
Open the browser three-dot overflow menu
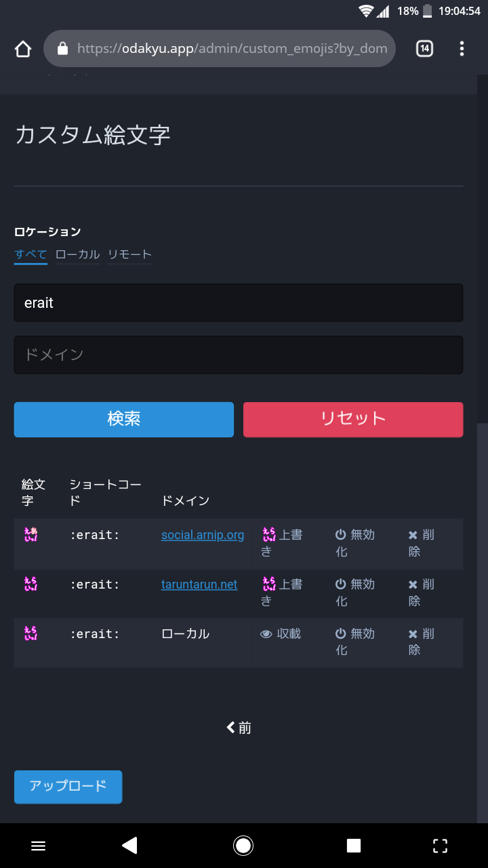pos(462,49)
